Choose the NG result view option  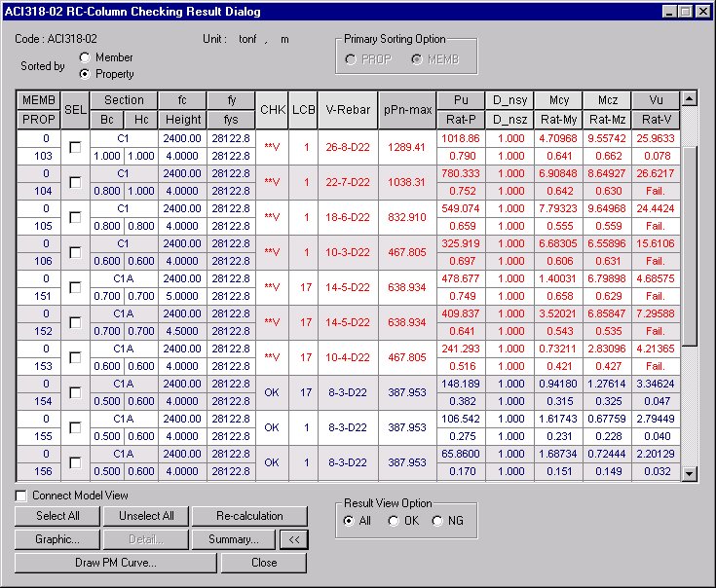436,521
